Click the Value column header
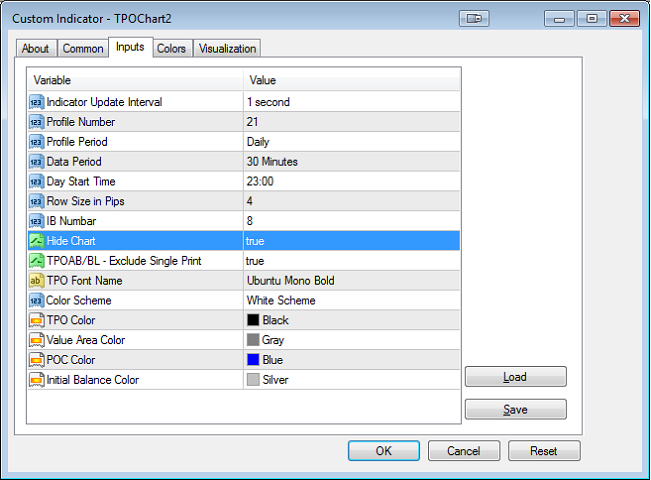This screenshot has height=480, width=651. pos(352,80)
